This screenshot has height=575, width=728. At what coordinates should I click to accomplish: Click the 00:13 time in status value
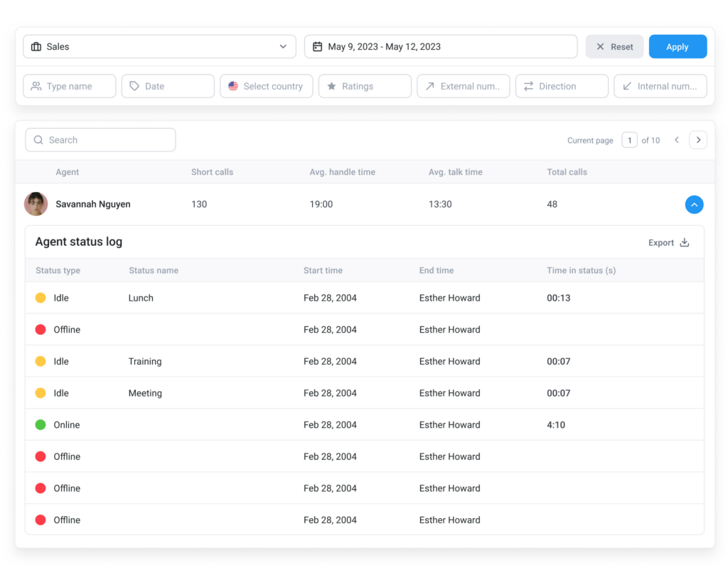click(559, 298)
